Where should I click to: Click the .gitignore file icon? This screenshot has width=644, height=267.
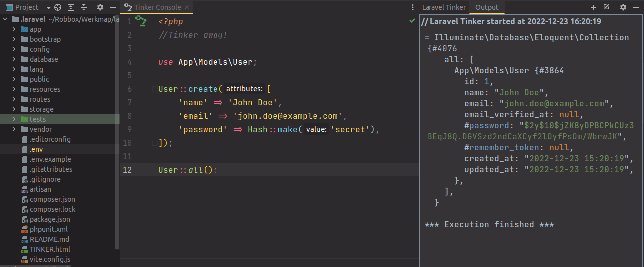pos(24,179)
